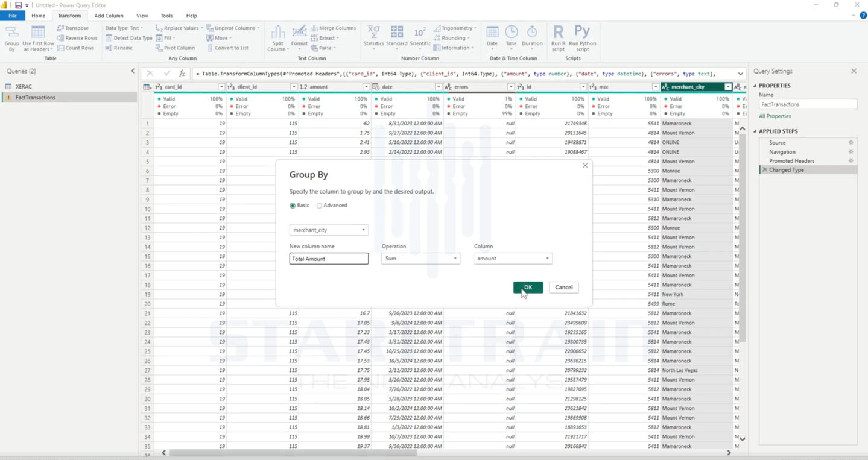Open the merchant_city group-by dropdown

pyautogui.click(x=329, y=230)
